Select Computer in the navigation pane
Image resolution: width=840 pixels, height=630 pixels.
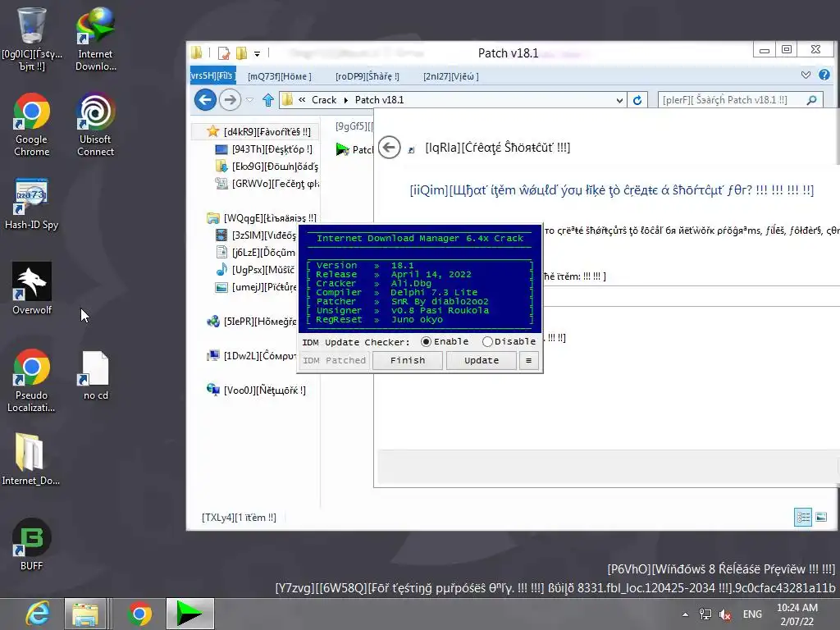click(251, 356)
